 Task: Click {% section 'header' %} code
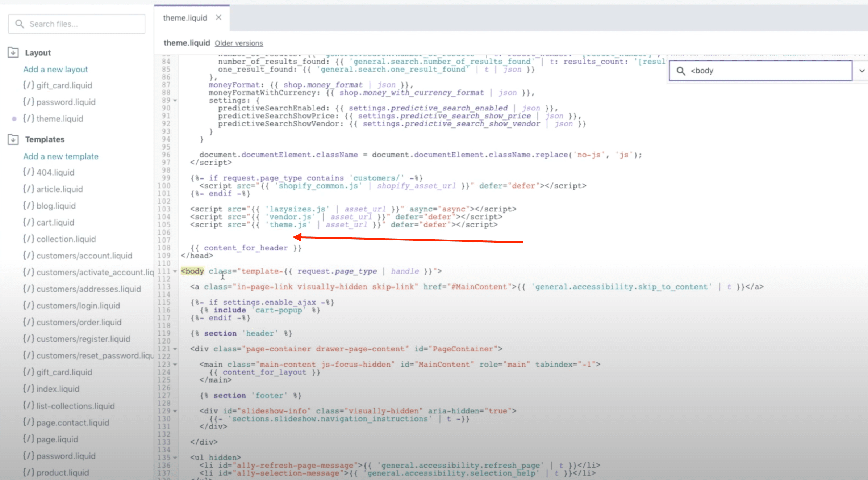(x=241, y=333)
